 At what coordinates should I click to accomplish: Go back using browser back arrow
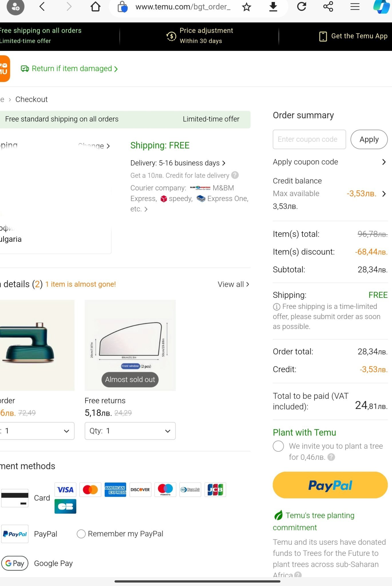[x=42, y=7]
